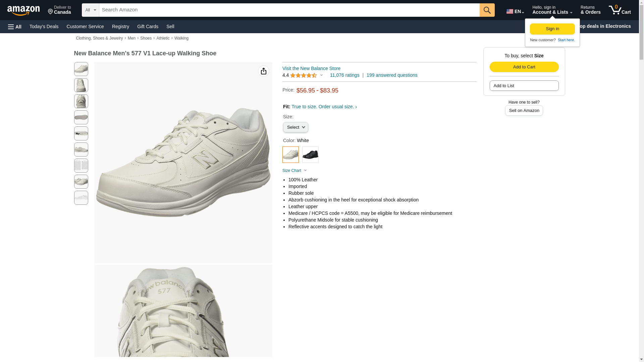Choose the Black color swatch

pyautogui.click(x=310, y=155)
